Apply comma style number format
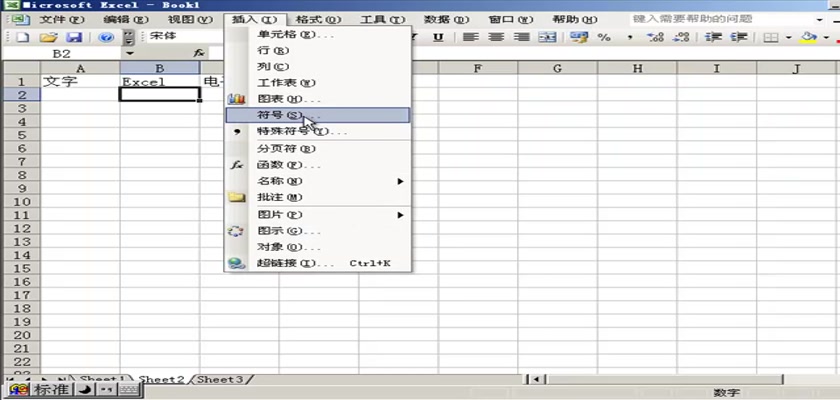This screenshot has width=840, height=400. pos(630,37)
